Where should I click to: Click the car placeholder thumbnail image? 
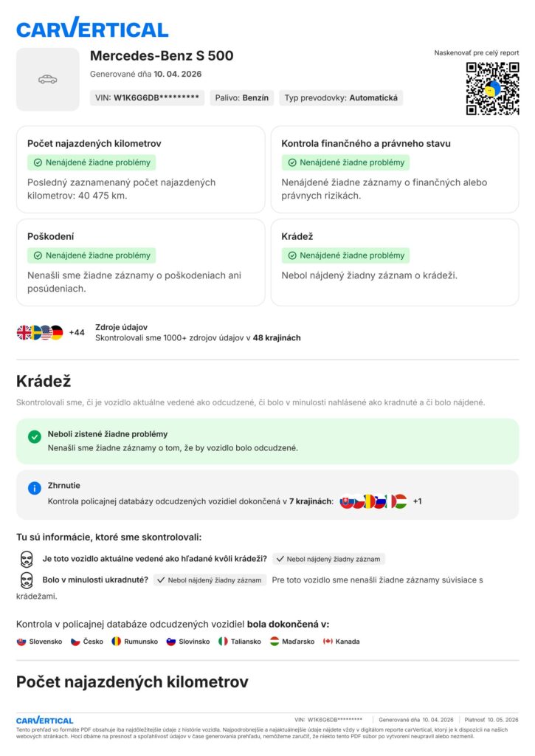(x=48, y=80)
